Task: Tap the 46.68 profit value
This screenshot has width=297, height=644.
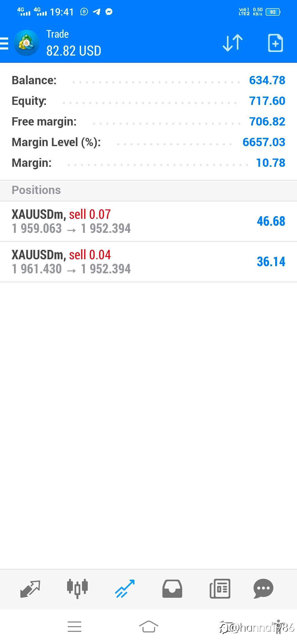Action: point(271,221)
